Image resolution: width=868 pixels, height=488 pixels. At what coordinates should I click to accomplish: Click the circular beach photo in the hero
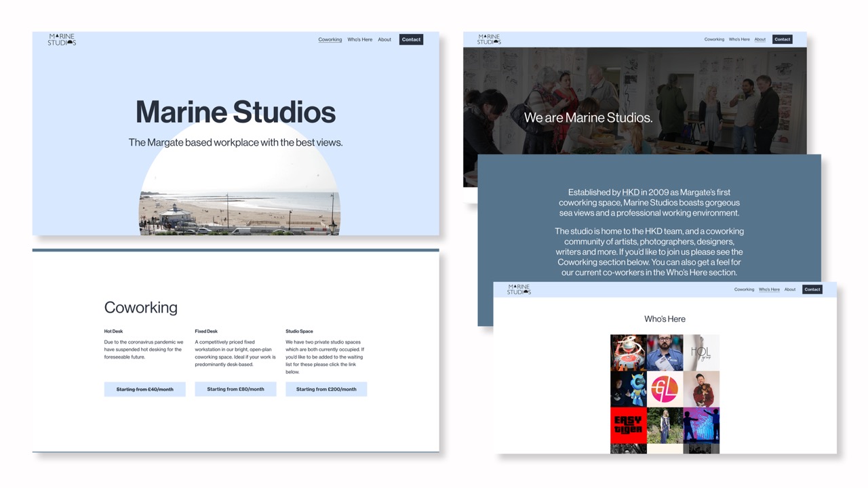coord(239,203)
